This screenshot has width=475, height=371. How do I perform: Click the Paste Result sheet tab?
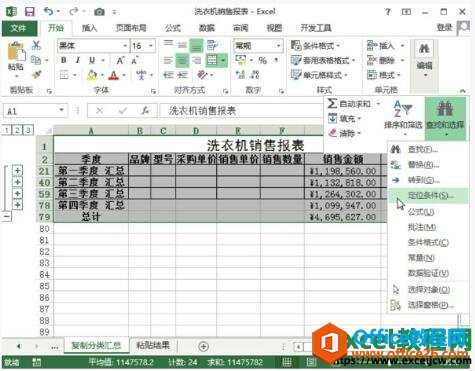click(153, 345)
